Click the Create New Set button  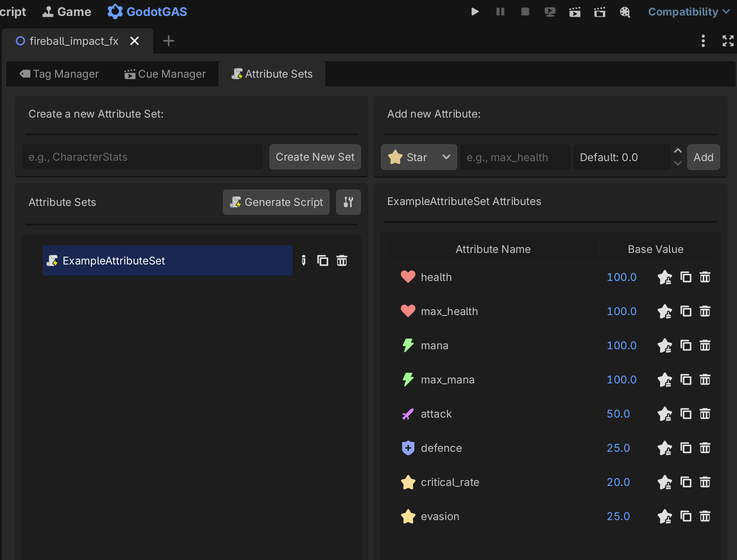315,157
